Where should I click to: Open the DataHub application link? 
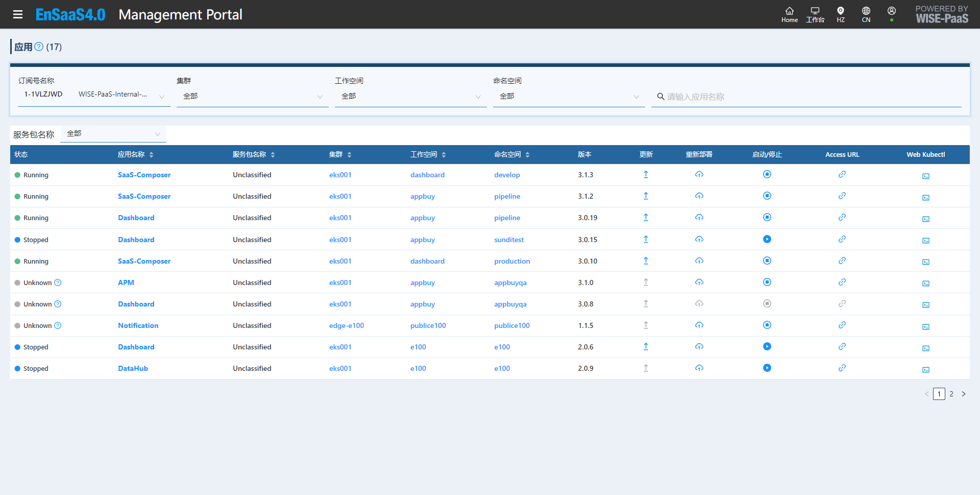(133, 368)
